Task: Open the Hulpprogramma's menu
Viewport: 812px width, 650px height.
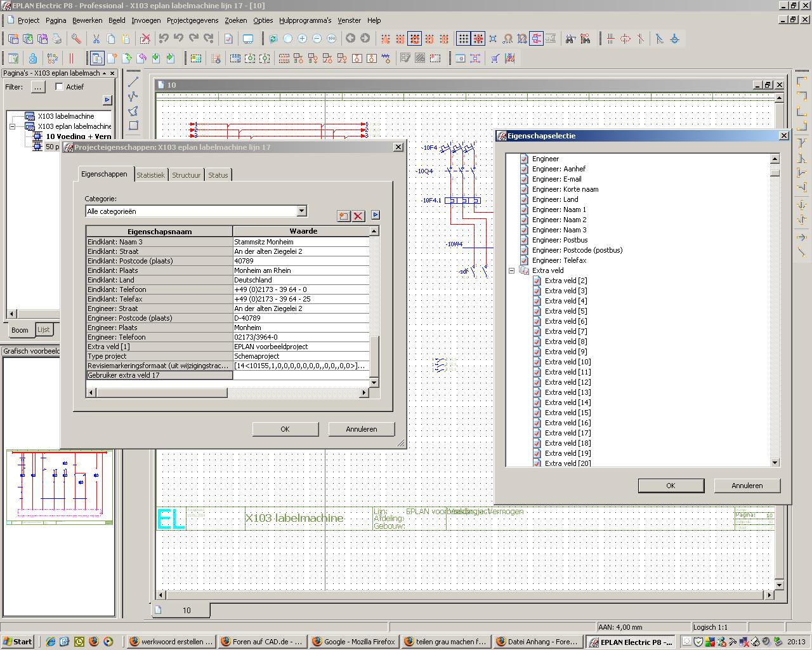Action: click(305, 20)
